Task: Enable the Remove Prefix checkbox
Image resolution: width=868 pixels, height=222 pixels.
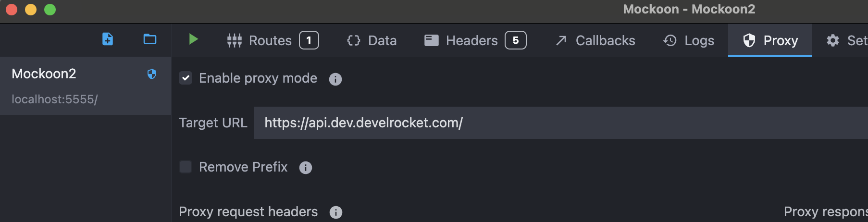Action: (186, 167)
